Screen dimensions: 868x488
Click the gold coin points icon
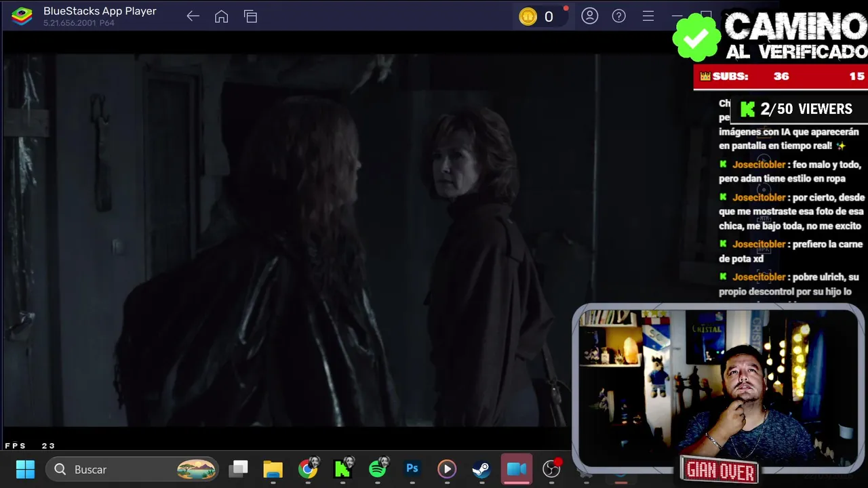[x=528, y=17]
